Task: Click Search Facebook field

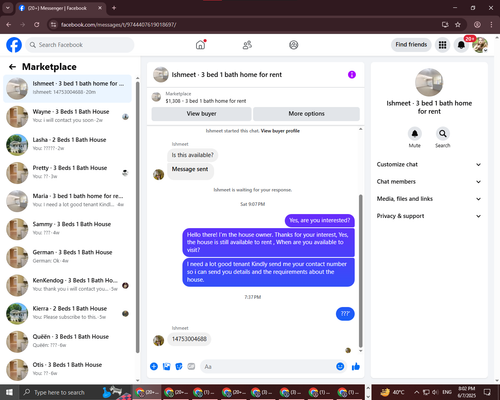Action: coord(80,45)
